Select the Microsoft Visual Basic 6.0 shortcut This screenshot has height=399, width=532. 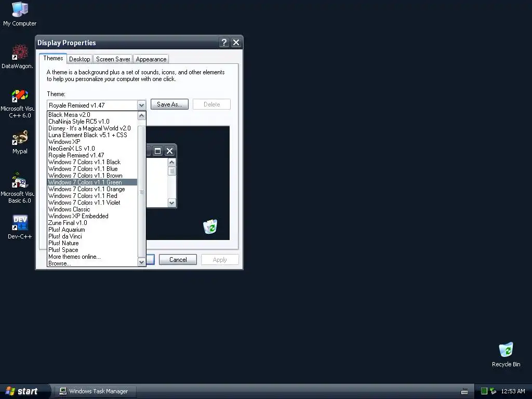pyautogui.click(x=18, y=188)
